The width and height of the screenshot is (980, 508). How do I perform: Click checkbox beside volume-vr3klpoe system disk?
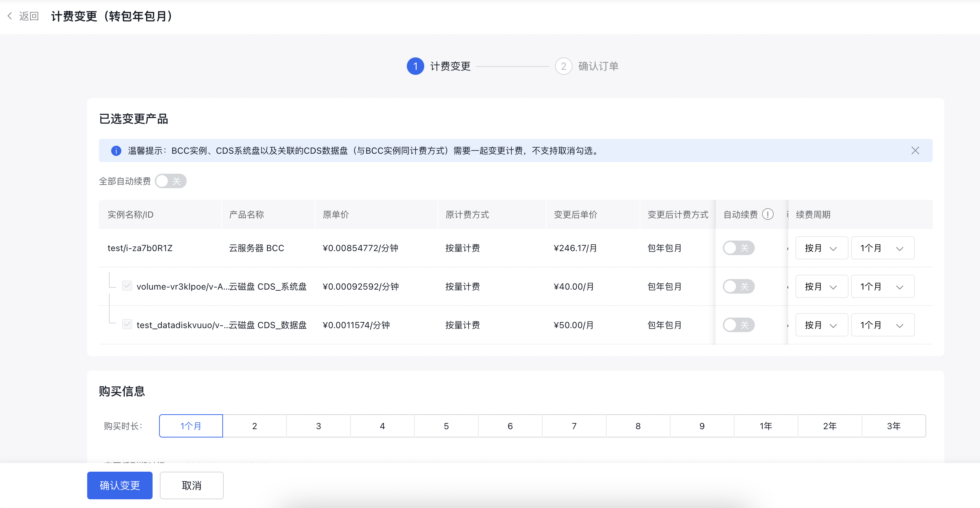click(x=127, y=286)
